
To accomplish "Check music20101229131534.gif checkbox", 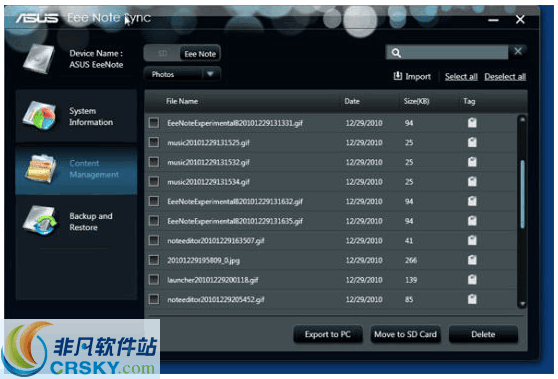I will 154,181.
